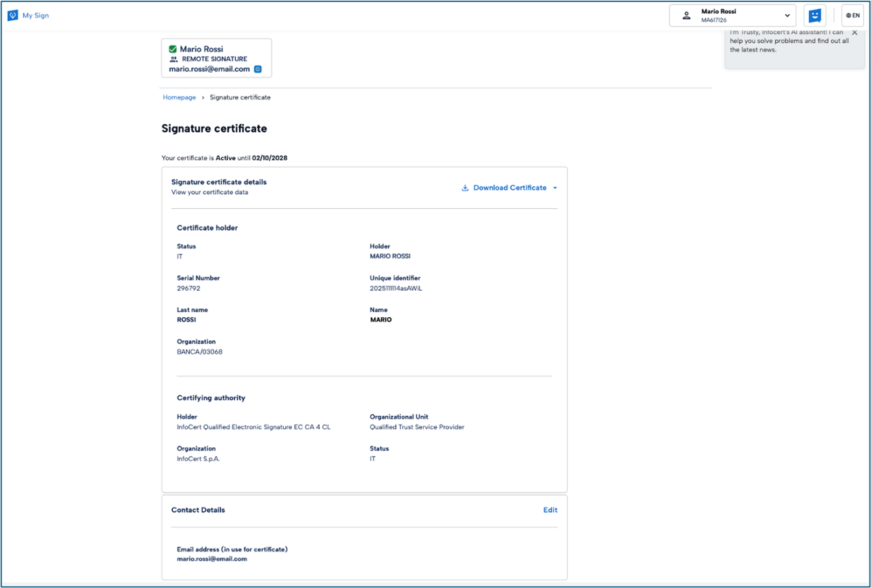The image size is (871, 588).
Task: Click the download arrow icon beside Download Certificate
Action: [465, 188]
